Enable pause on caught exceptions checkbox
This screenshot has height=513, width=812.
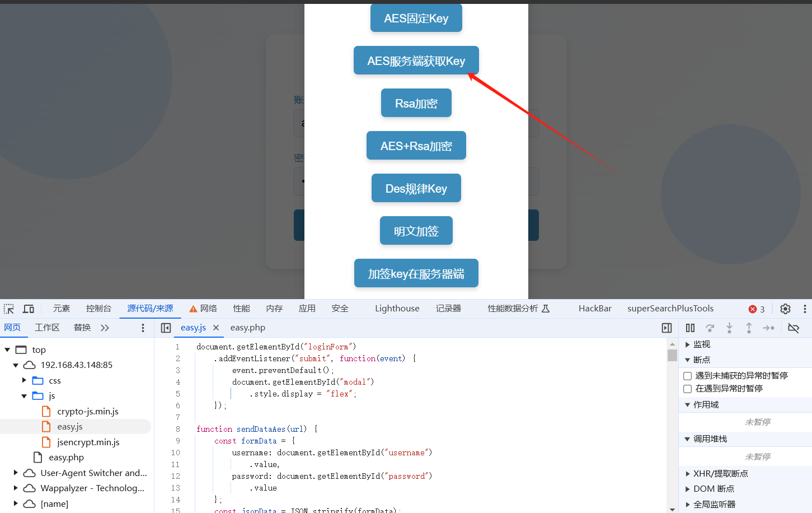pos(688,389)
